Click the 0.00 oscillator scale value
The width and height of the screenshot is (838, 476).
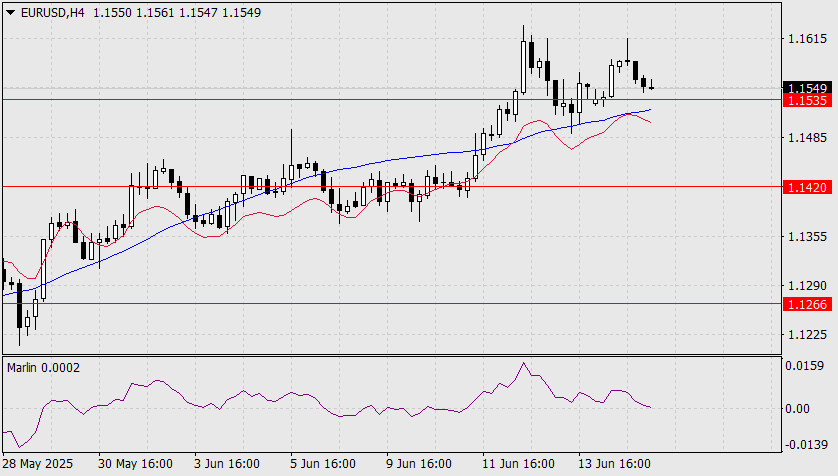point(797,409)
